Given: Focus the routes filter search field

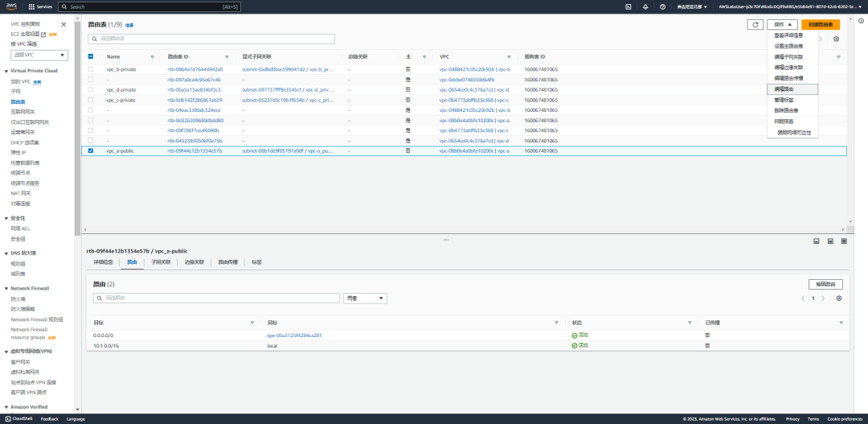Looking at the screenshot, I should pos(216,298).
